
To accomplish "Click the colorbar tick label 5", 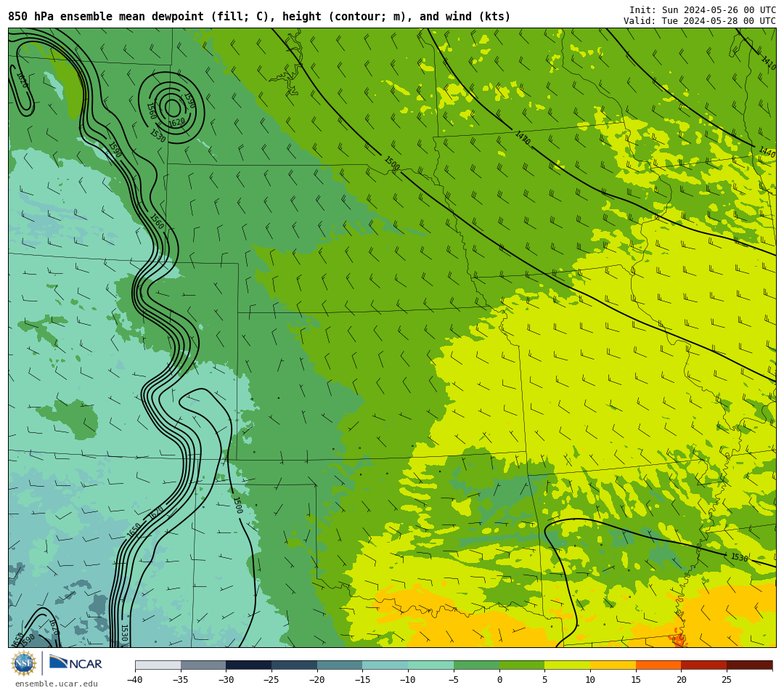I will point(544,679).
